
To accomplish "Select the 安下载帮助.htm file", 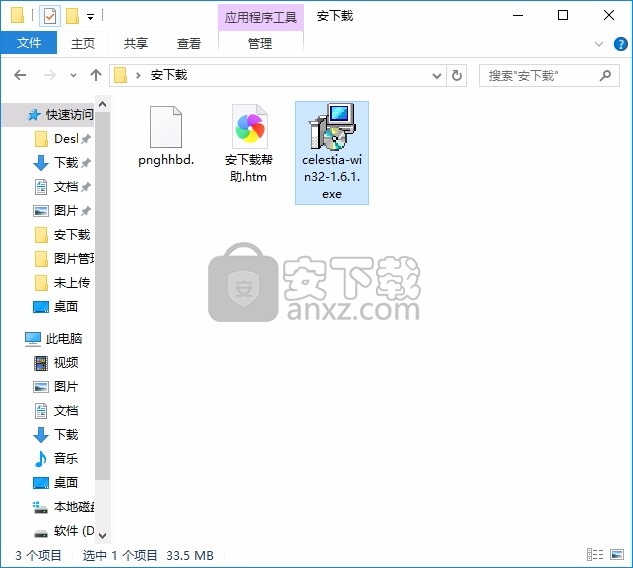I will pyautogui.click(x=249, y=144).
